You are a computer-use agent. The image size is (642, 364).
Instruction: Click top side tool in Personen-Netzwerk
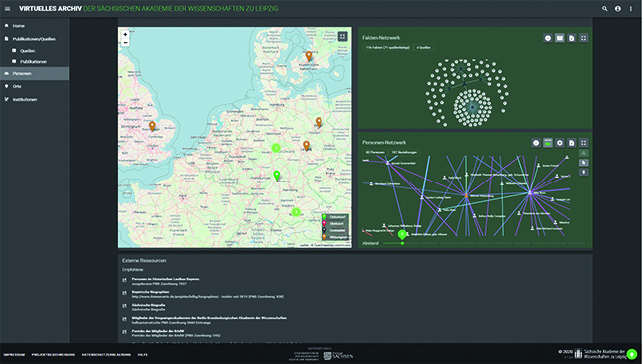[584, 153]
